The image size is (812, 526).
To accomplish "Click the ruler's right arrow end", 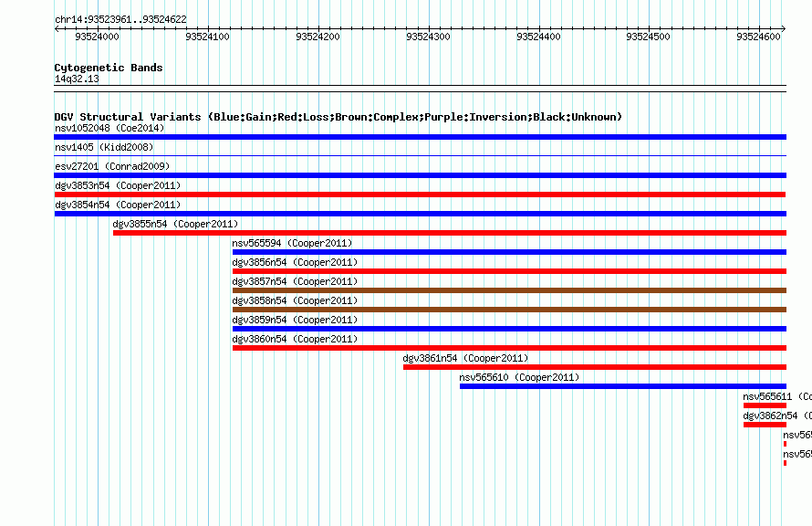I will [784, 29].
